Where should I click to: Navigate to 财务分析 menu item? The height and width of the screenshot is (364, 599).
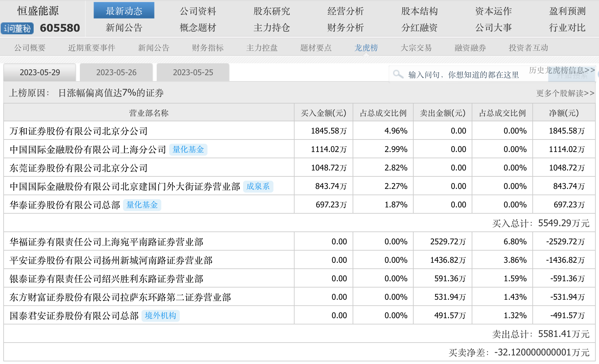[345, 28]
